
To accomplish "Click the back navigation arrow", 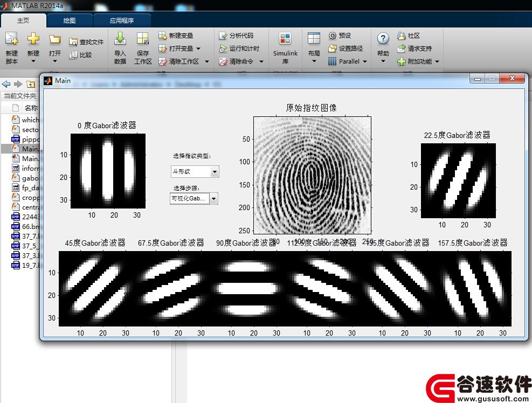I will pyautogui.click(x=6, y=84).
